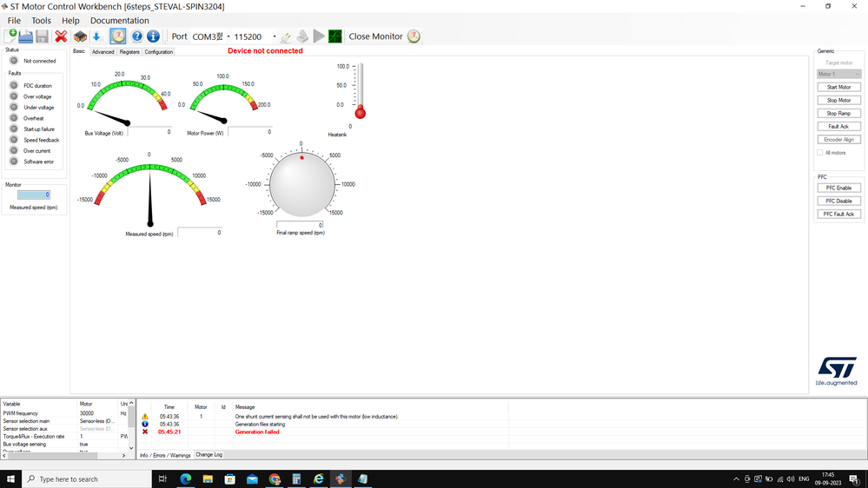This screenshot has height=488, width=868.
Task: Click the Windows Start button
Action: click(x=10, y=479)
